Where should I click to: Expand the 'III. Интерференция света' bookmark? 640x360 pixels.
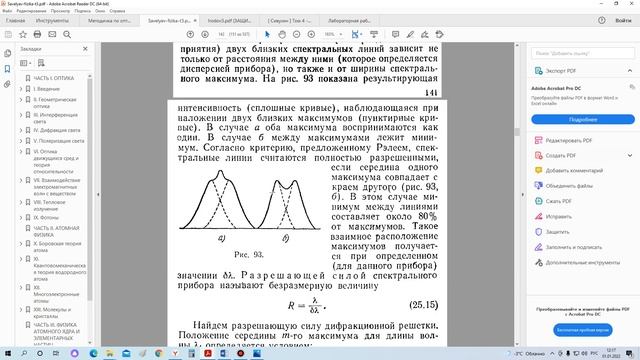tap(21, 115)
